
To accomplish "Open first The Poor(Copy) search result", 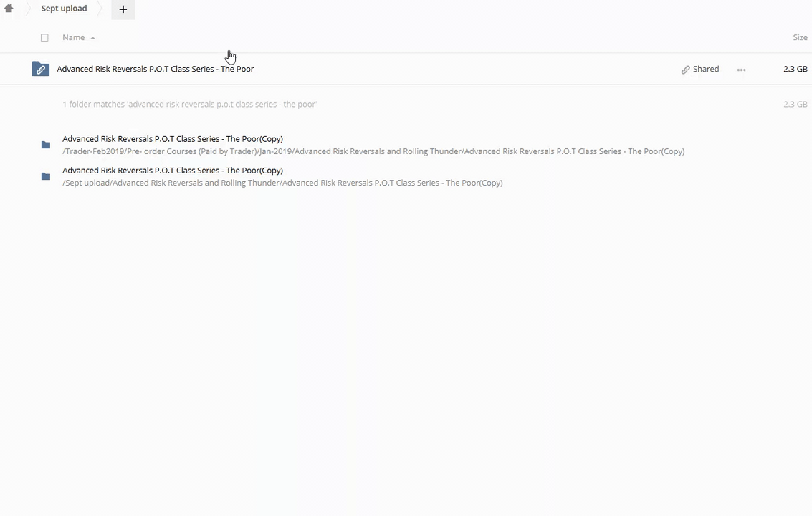I will tap(172, 139).
